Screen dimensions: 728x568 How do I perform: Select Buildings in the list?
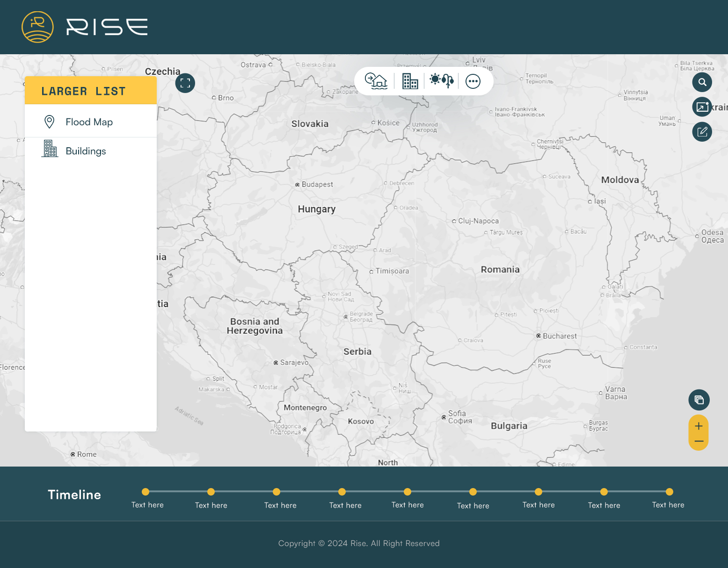coord(86,151)
